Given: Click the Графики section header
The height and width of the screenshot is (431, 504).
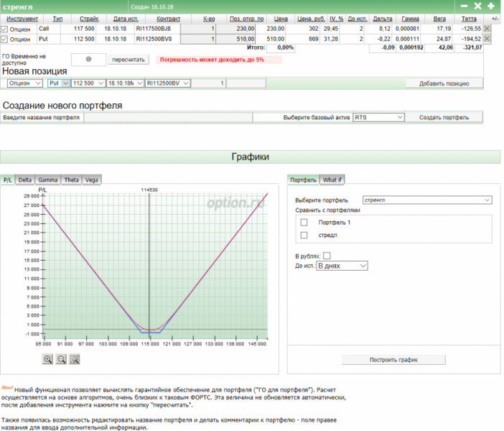Looking at the screenshot, I should tap(250, 157).
